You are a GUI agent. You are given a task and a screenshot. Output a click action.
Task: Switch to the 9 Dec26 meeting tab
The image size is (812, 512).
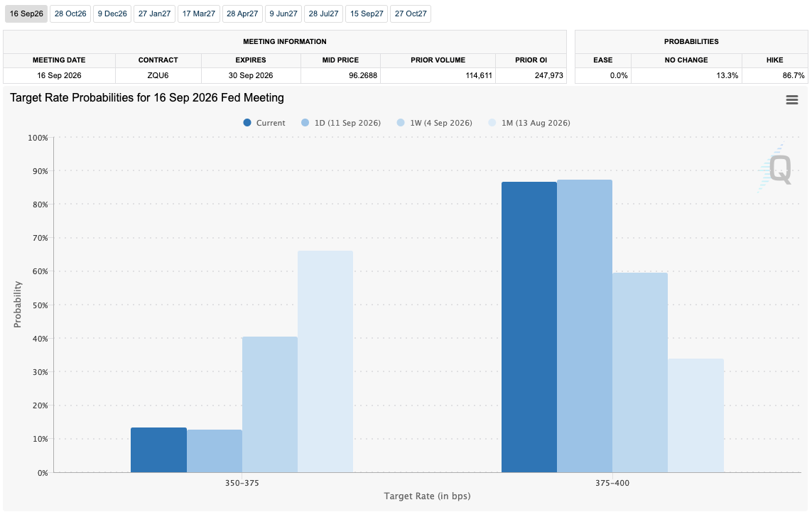click(x=112, y=14)
